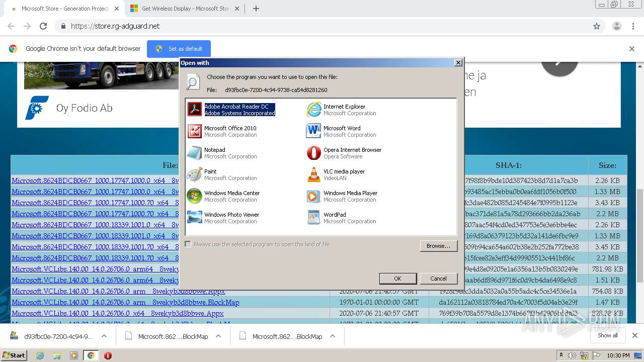The width and height of the screenshot is (644, 362).
Task: Switch to Chrome on the taskbar
Action: 91,355
